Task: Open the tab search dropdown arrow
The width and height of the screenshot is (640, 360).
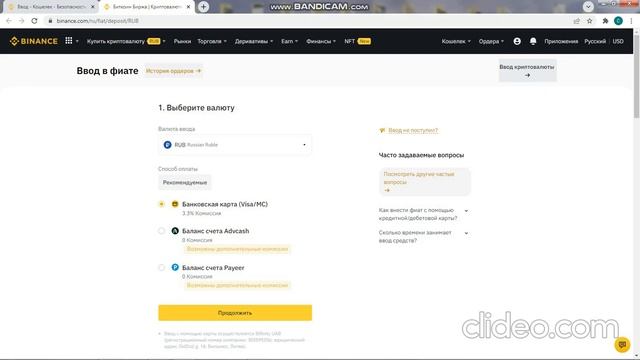Action: pos(588,7)
